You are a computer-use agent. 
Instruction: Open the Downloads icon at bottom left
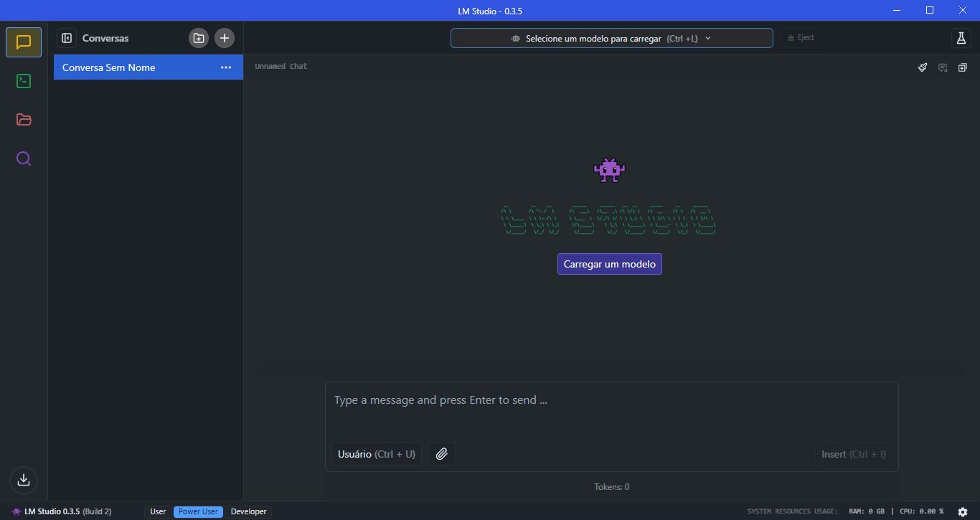tap(24, 480)
